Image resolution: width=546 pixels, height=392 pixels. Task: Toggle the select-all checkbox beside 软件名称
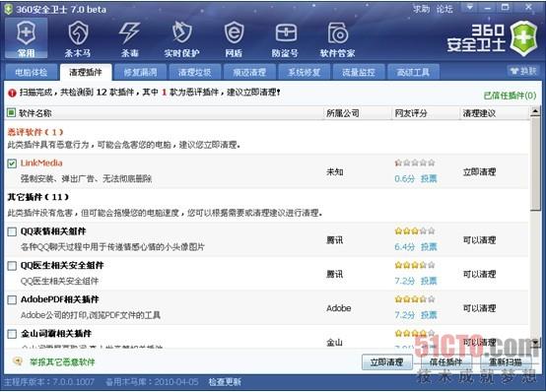coord(12,112)
